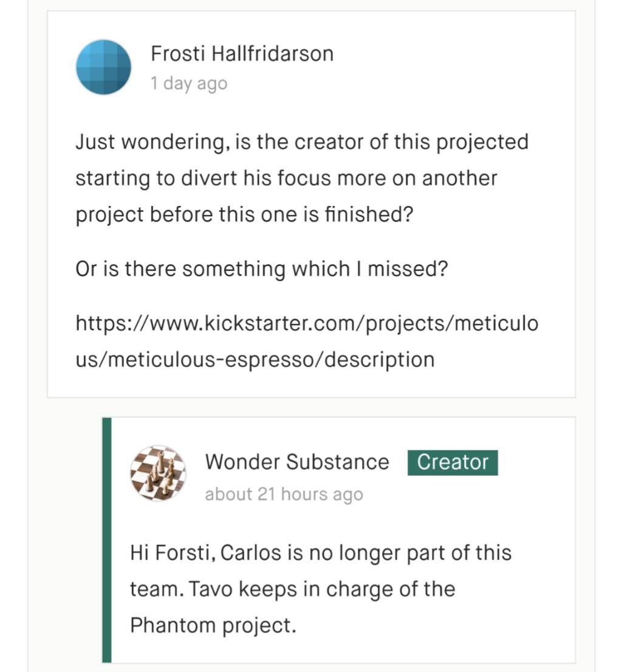Image resolution: width=622 pixels, height=672 pixels.
Task: Click the 'us/meticulous-espresso/description' URL line
Action: [255, 360]
